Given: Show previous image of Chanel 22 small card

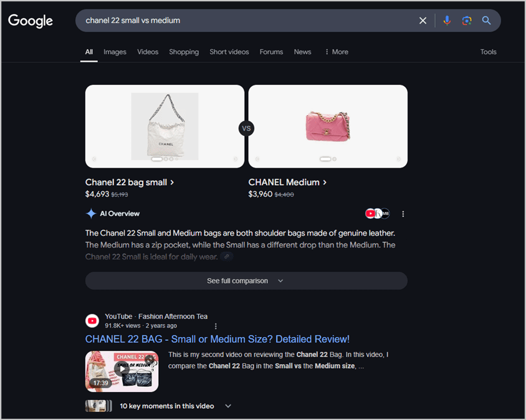Looking at the screenshot, I should click(94, 159).
